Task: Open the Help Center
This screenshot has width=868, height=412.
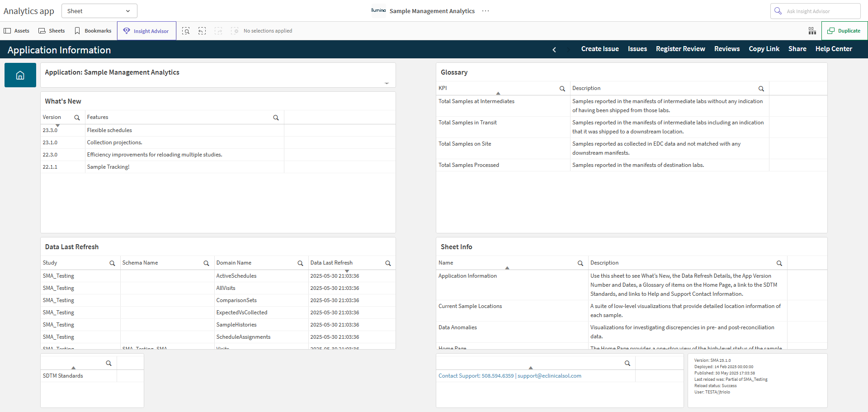Action: [834, 49]
